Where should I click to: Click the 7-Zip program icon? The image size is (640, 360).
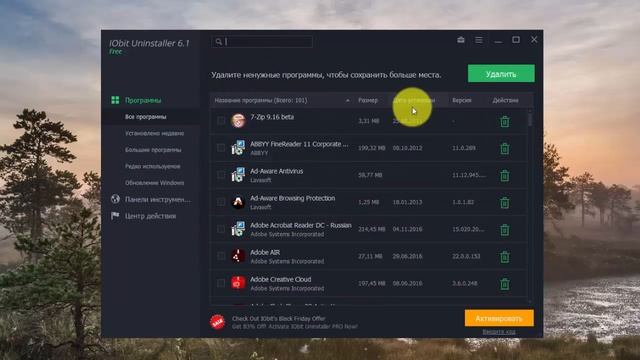pyautogui.click(x=238, y=121)
